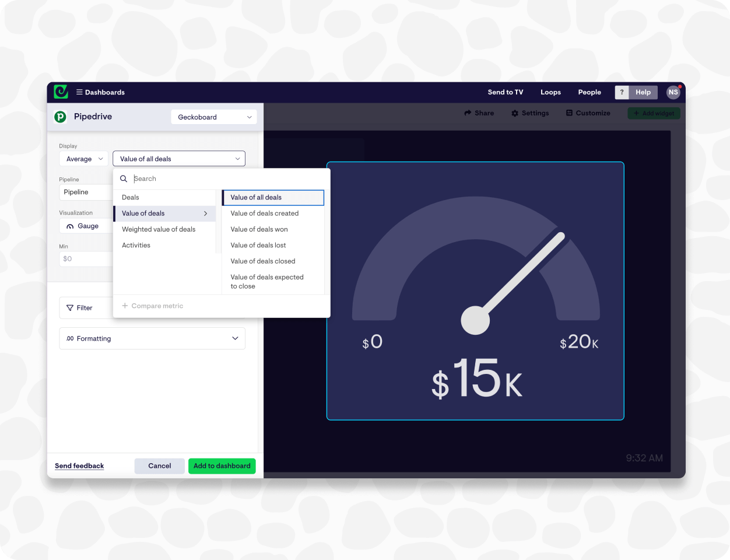Click the Min $0 input field
Screen dimensions: 730x560
(x=86, y=259)
